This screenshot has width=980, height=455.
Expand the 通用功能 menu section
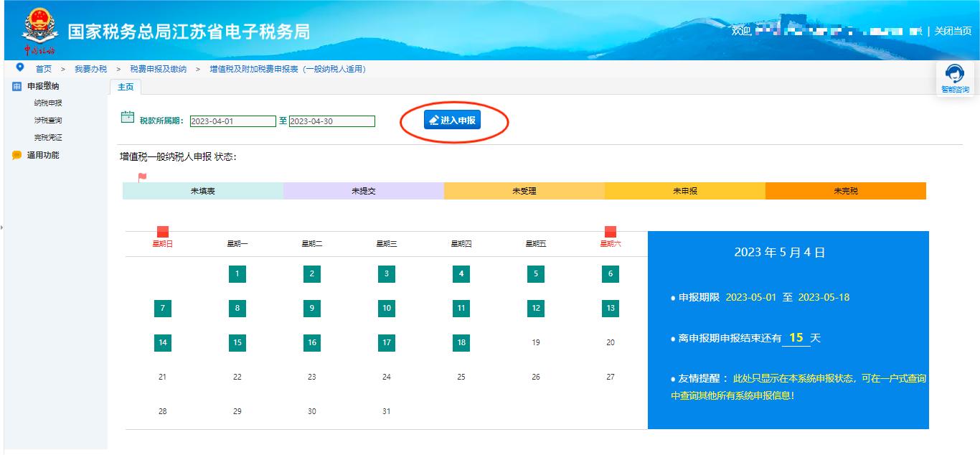[x=43, y=156]
